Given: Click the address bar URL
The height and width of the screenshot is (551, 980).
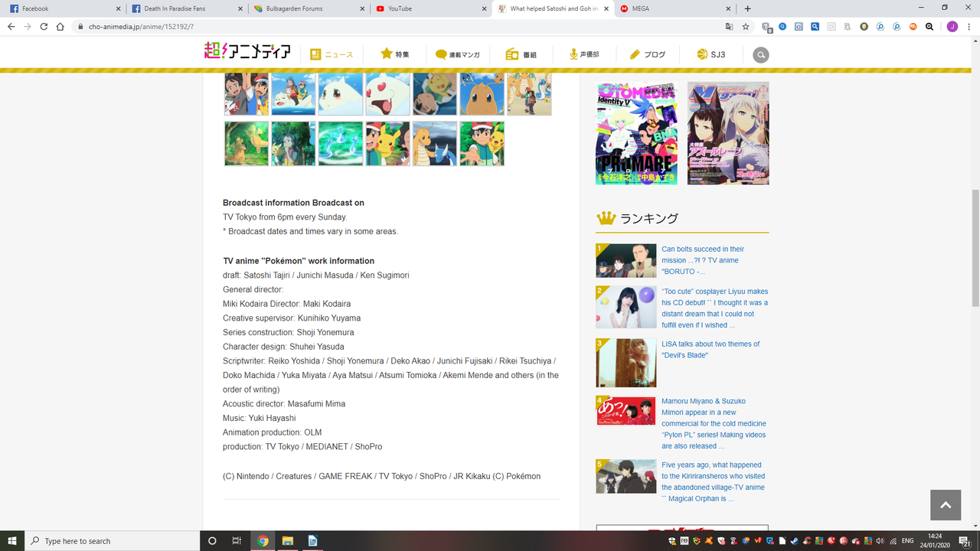Looking at the screenshot, I should click(141, 26).
